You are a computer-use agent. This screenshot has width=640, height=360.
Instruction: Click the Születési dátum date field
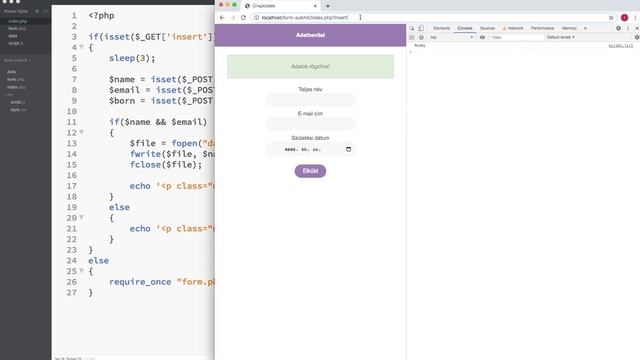(310, 149)
